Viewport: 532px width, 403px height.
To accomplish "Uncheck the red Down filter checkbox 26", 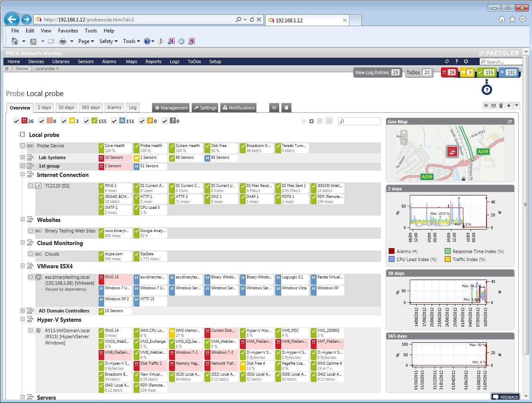I will point(16,121).
